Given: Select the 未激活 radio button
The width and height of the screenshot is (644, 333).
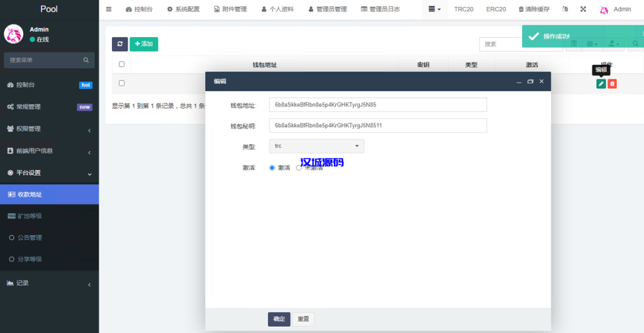Looking at the screenshot, I should 299,167.
